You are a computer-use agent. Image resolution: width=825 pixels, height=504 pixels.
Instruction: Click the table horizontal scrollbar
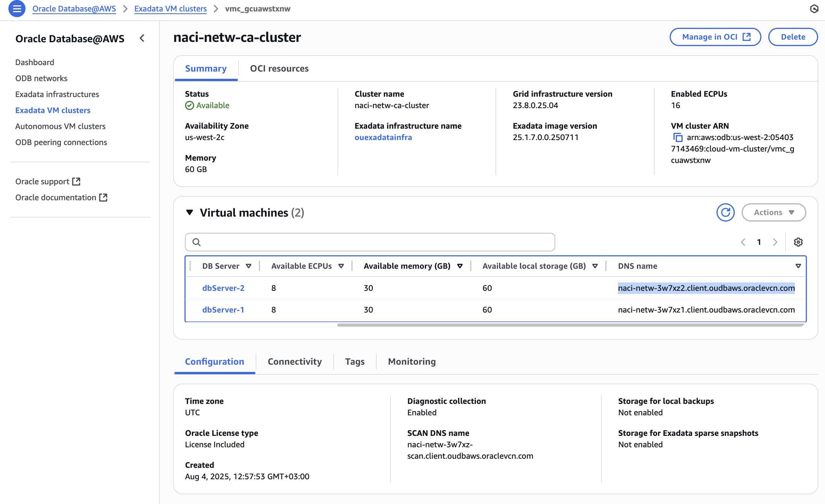click(x=570, y=325)
